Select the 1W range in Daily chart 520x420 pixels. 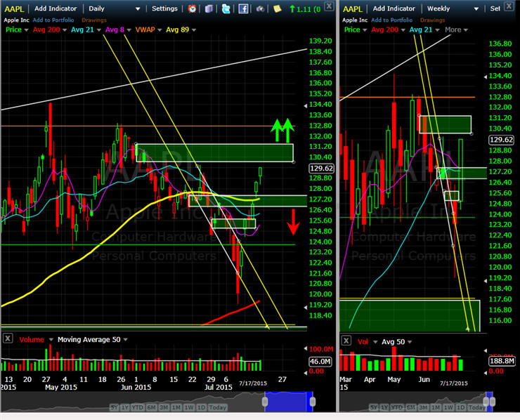[x=189, y=407]
